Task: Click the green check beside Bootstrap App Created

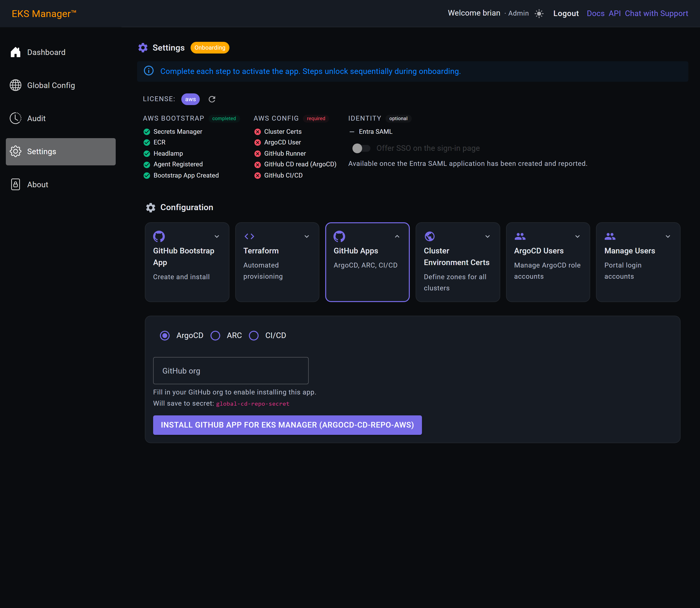Action: 147,175
